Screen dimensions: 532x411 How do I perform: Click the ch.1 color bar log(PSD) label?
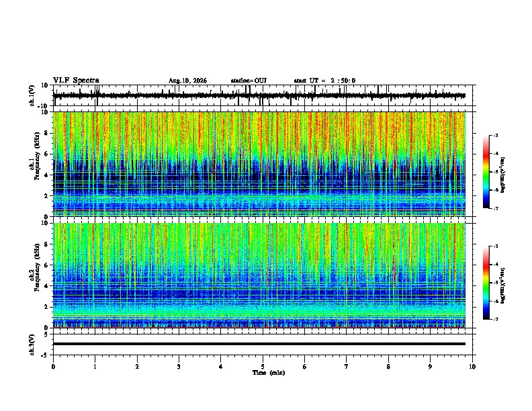[x=502, y=175]
